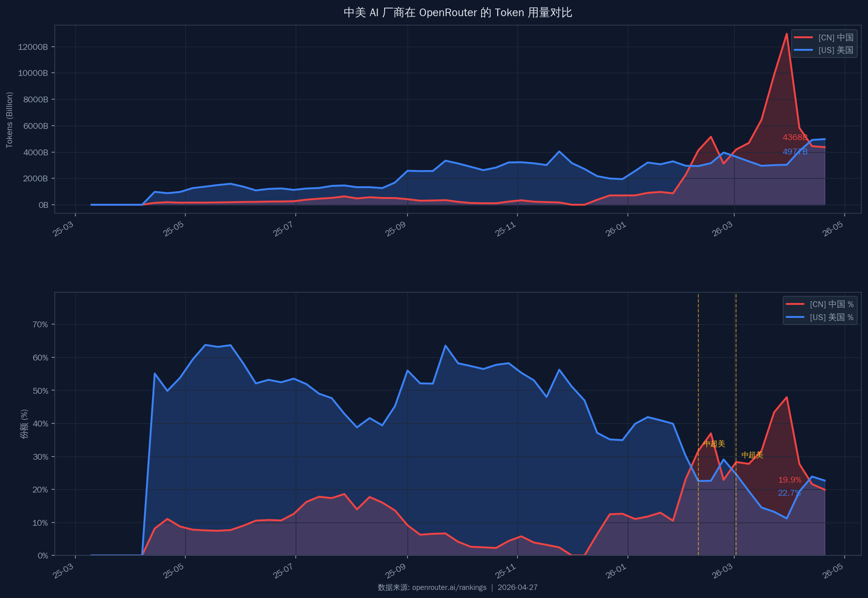
Task: Click the 26-01 x-axis label of the token chart
Action: pos(616,229)
